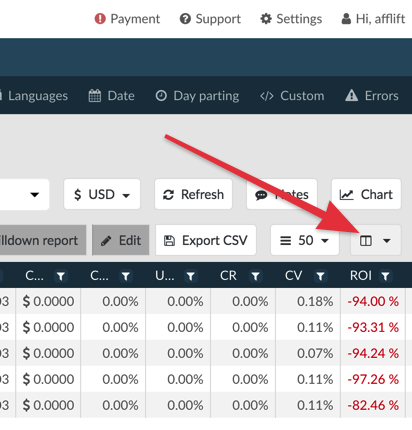Click the filter icon beside CR column
The image size is (412, 430).
point(255,276)
